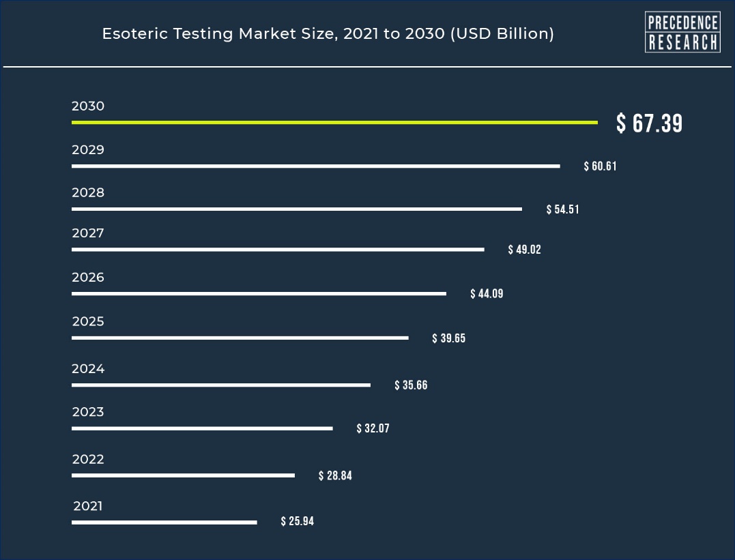Click the $ 35.66 value label
This screenshot has height=560, width=735.
pyautogui.click(x=411, y=385)
